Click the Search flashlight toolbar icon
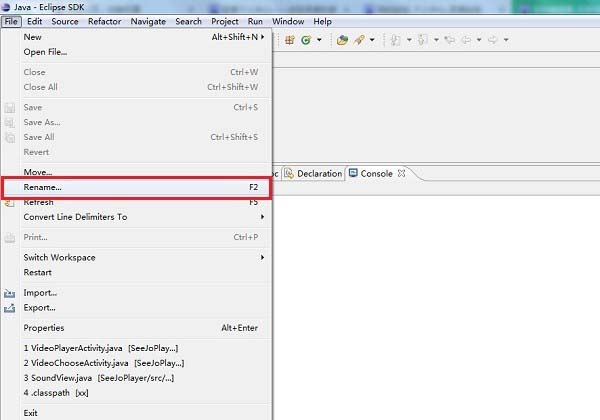This screenshot has width=600, height=420. point(359,40)
